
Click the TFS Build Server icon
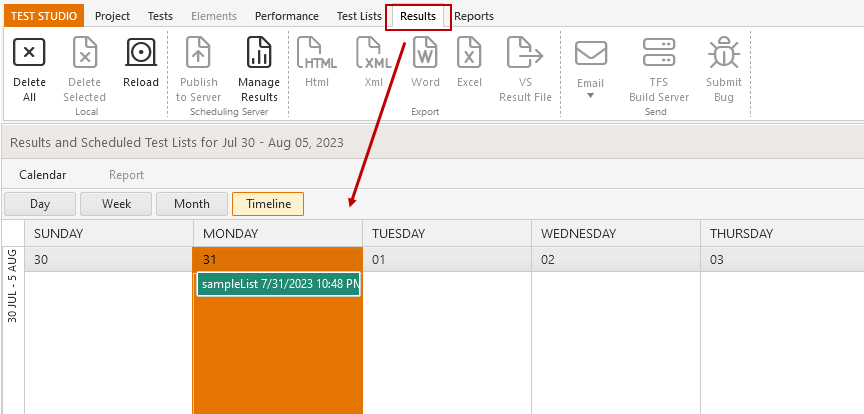(x=659, y=52)
